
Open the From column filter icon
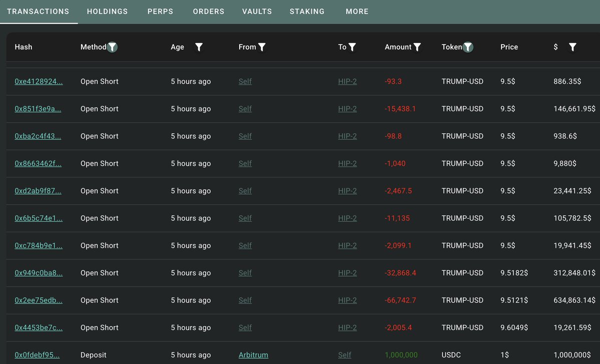pos(262,47)
